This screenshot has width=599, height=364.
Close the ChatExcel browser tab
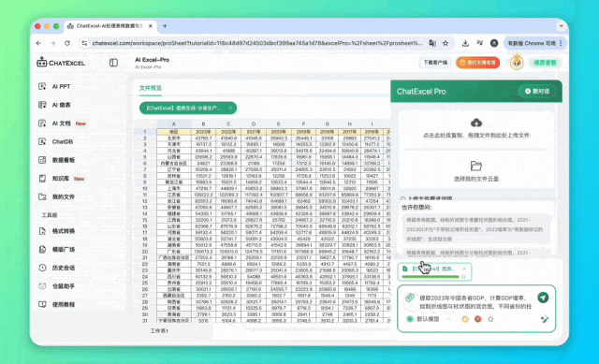tap(151, 26)
